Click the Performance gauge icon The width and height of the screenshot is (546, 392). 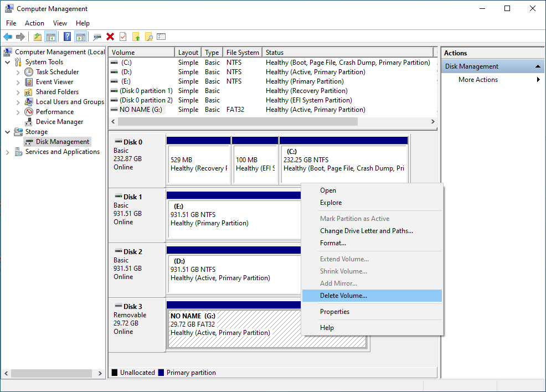point(29,112)
